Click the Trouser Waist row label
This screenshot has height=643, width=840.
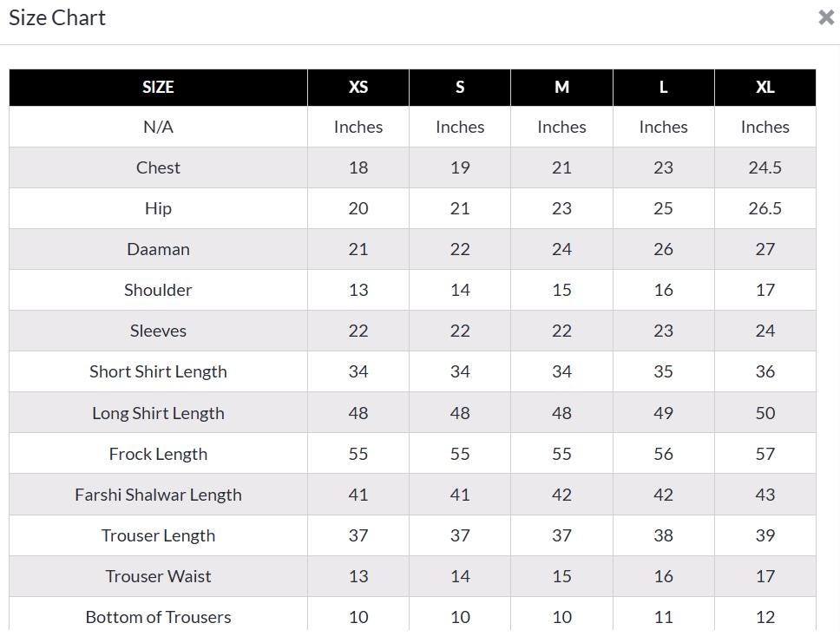click(158, 576)
